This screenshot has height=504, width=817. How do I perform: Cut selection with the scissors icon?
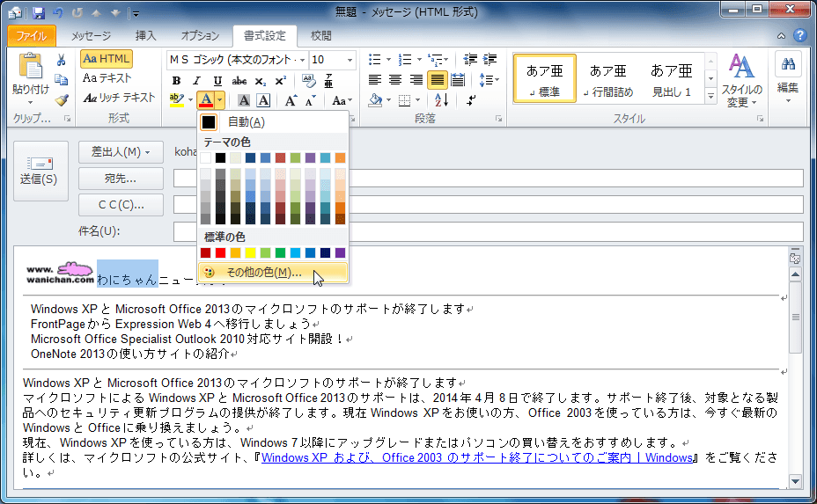tap(62, 61)
